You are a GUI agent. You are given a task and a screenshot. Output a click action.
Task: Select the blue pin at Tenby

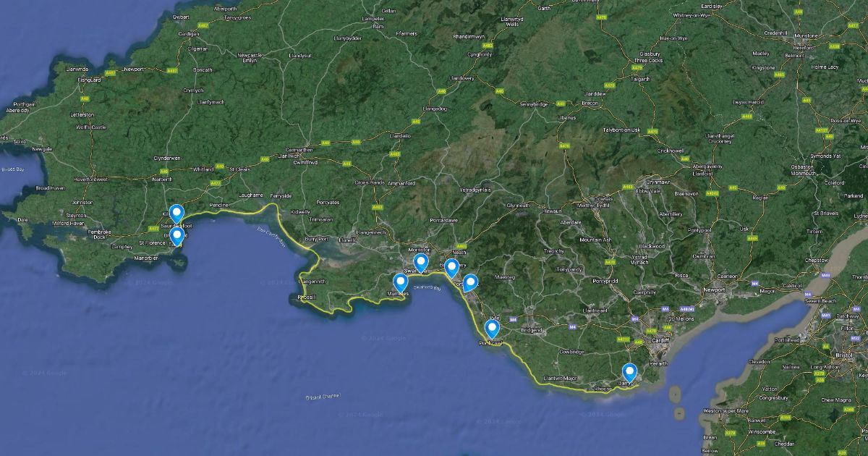click(176, 236)
